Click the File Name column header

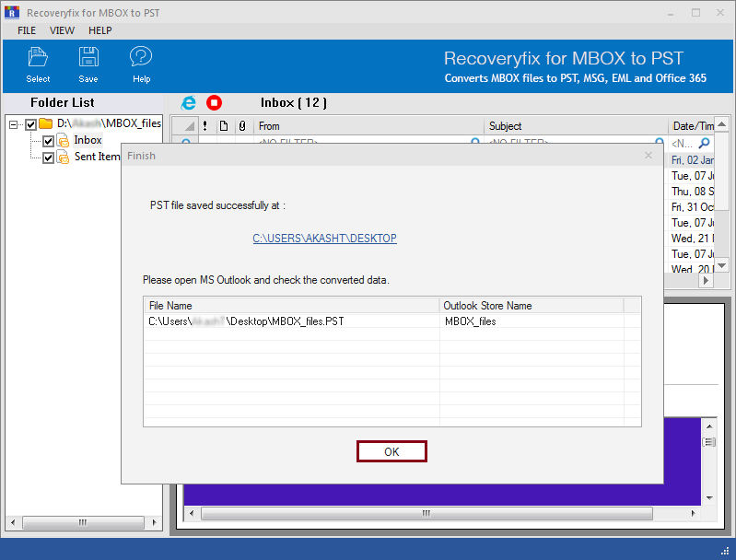pos(291,306)
